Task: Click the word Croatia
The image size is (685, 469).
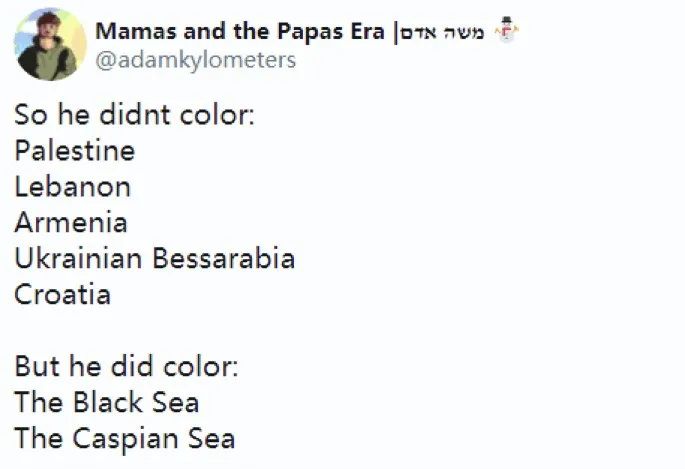Action: click(x=63, y=295)
